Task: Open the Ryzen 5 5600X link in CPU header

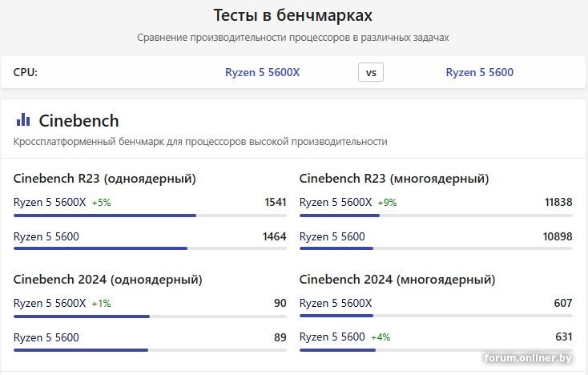Action: point(262,72)
